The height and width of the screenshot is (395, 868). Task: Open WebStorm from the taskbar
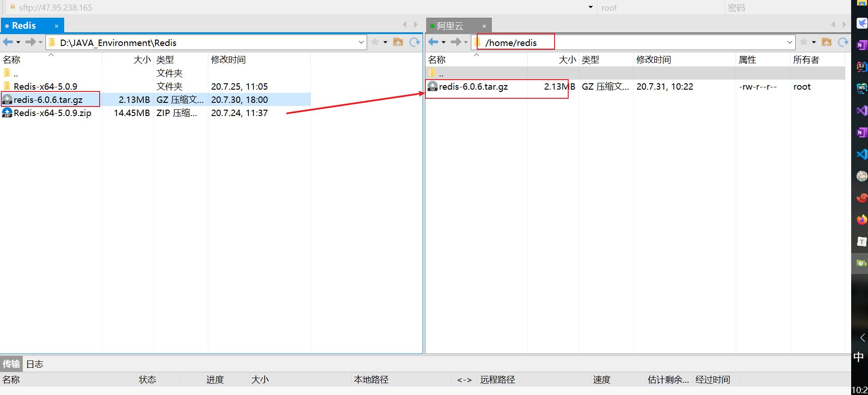click(x=862, y=88)
